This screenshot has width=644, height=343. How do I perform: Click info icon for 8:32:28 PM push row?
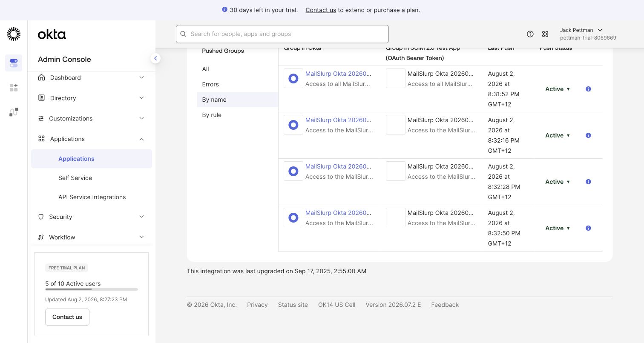[588, 182]
